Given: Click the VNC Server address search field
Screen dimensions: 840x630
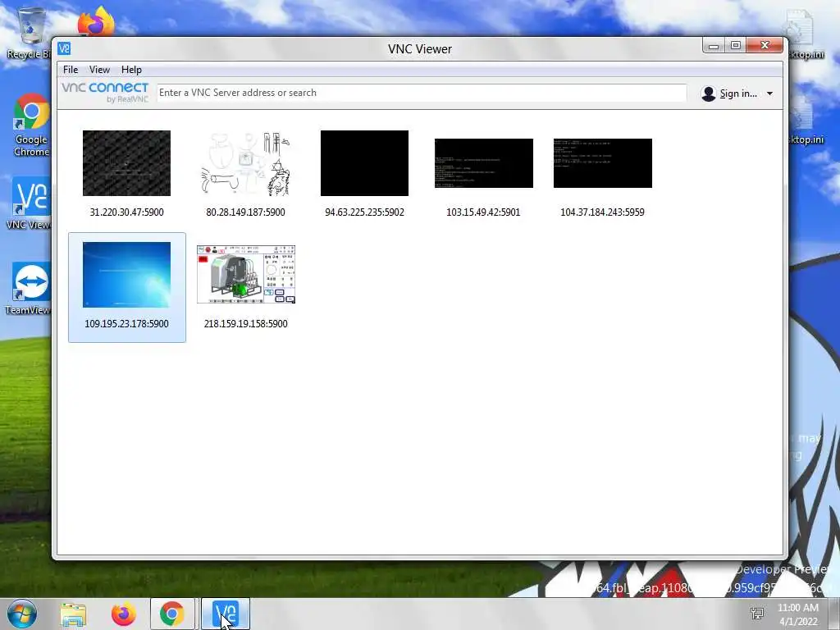Looking at the screenshot, I should pos(421,93).
